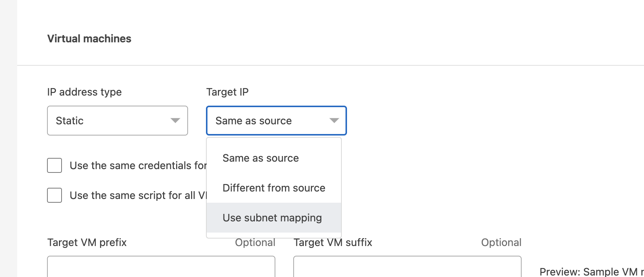
Task: Focus the Target VM suffix input field
Action: point(407,267)
